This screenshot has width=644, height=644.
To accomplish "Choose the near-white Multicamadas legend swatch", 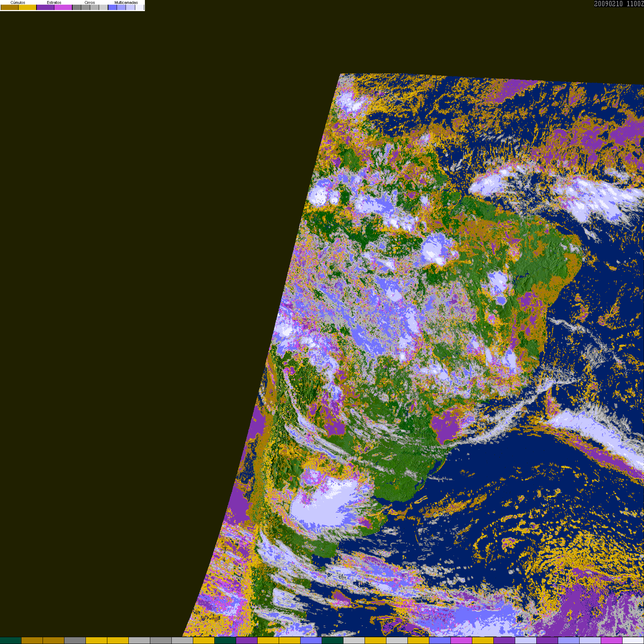I will click(x=139, y=8).
